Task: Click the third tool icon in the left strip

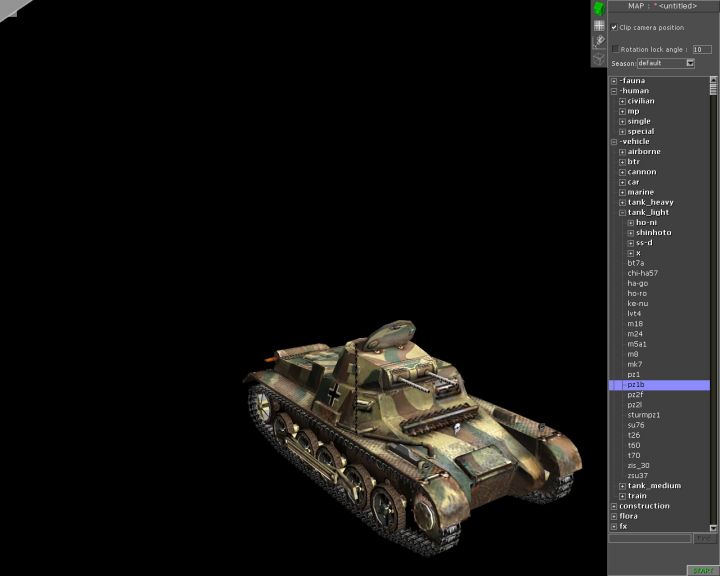Action: click(x=599, y=41)
